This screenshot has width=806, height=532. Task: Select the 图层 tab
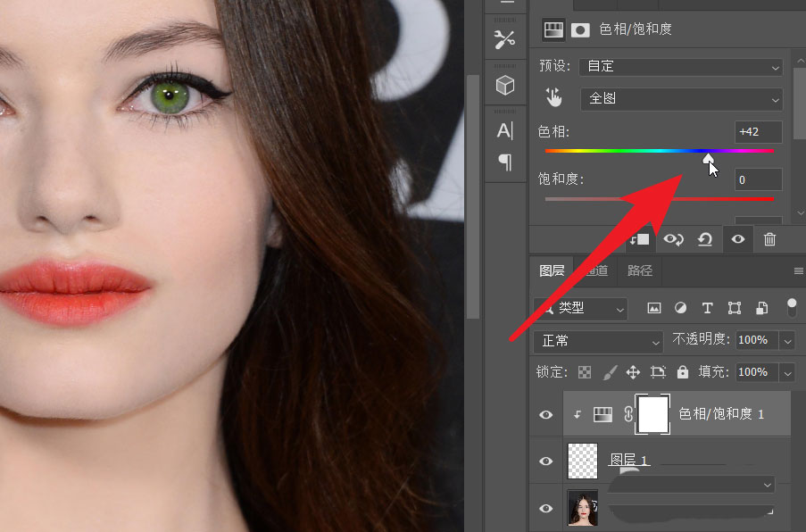[552, 270]
